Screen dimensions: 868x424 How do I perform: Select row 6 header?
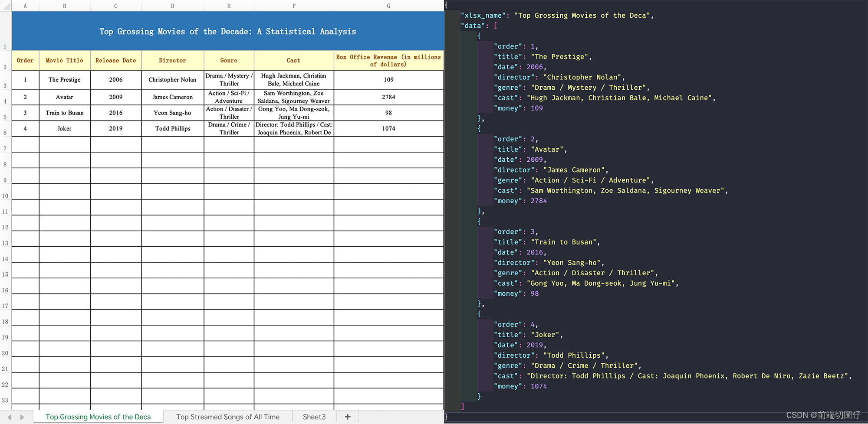pos(5,129)
